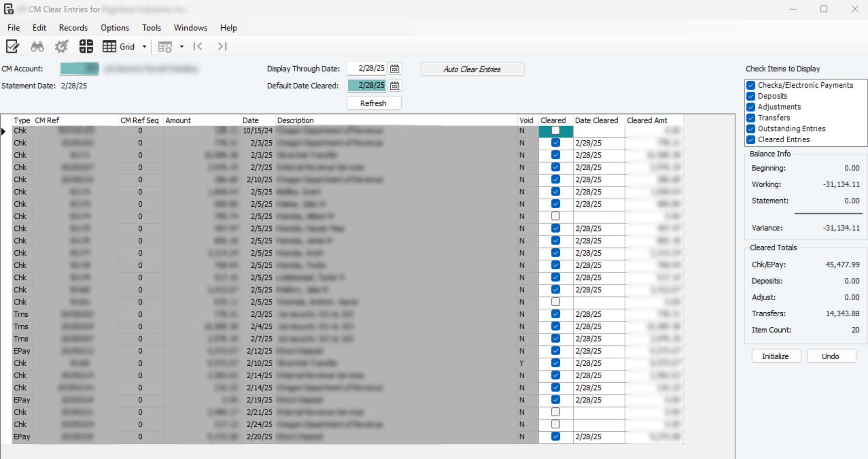868x459 pixels.
Task: Click the edit record checkmark-pencil icon
Action: point(12,47)
